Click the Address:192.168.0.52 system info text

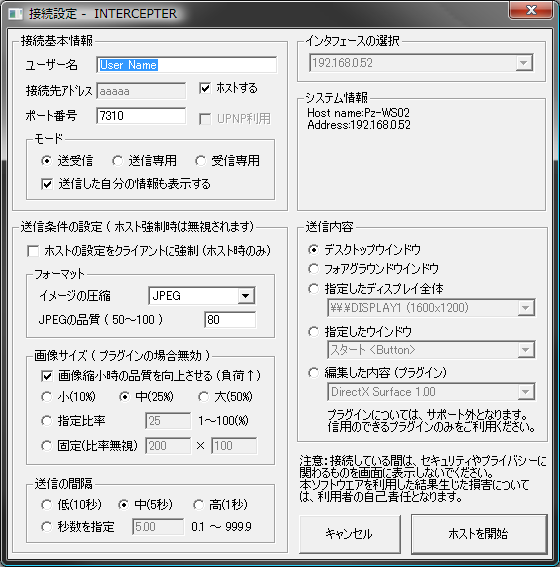(359, 125)
